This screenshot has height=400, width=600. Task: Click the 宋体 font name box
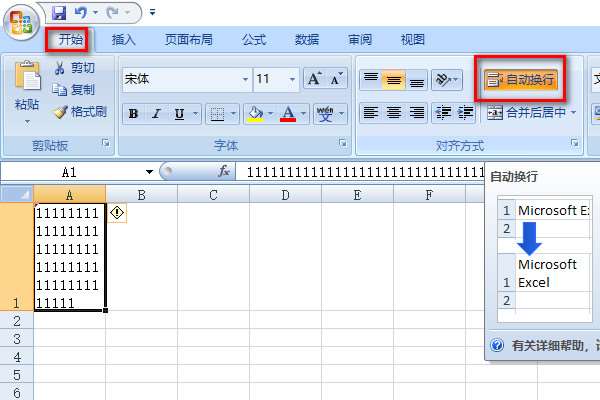(x=182, y=79)
